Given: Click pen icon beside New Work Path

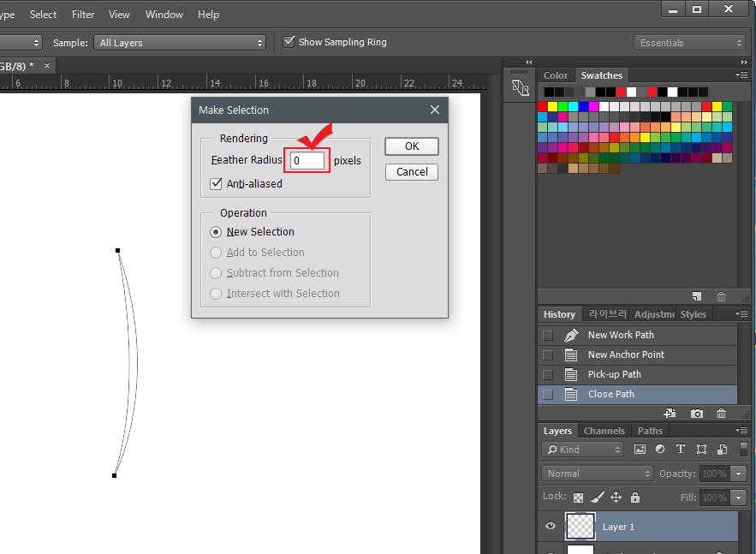Looking at the screenshot, I should [571, 335].
